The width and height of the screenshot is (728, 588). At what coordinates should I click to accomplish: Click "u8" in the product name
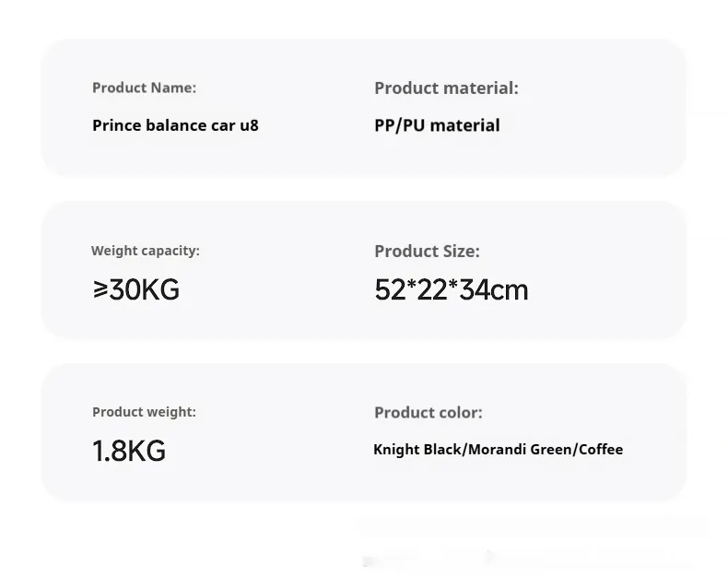pos(249,125)
